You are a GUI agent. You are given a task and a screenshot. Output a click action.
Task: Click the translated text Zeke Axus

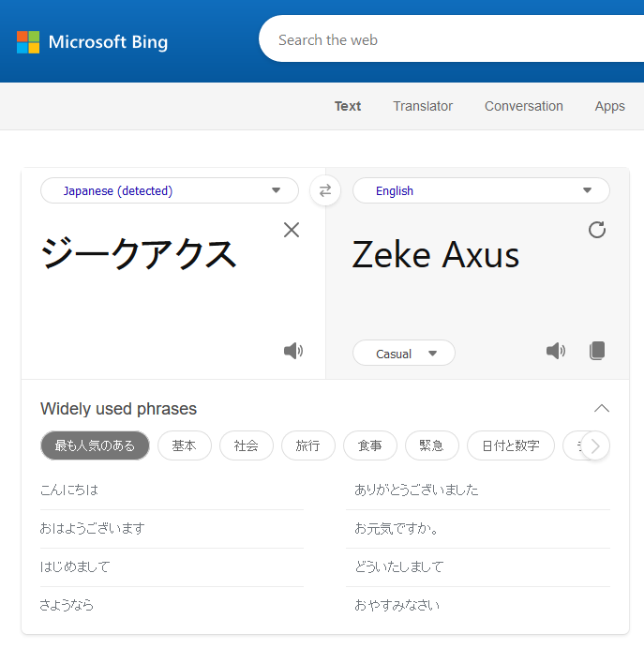436,255
